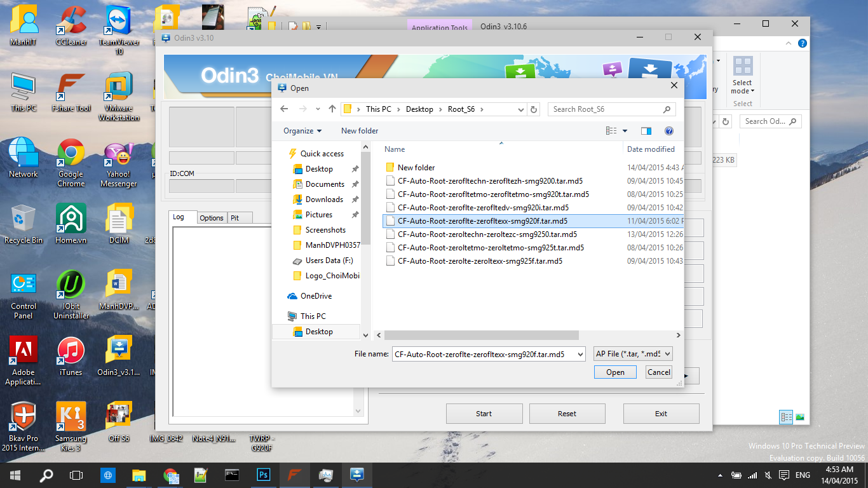Open the Recycle Bin
The width and height of the screenshot is (868, 488).
click(x=24, y=224)
